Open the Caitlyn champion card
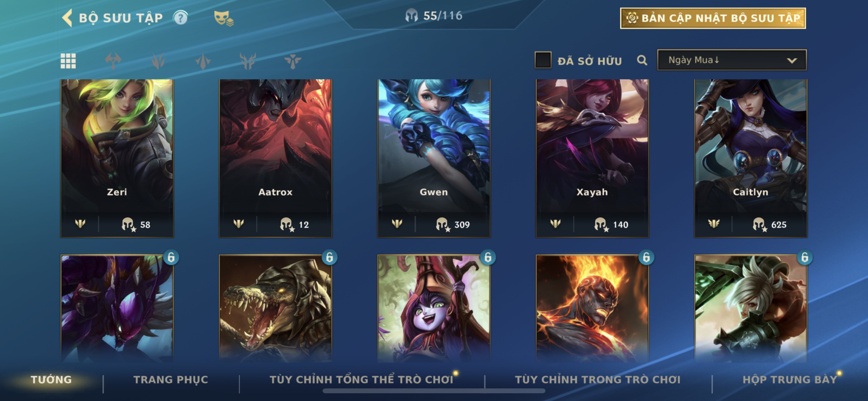Image resolution: width=868 pixels, height=401 pixels. [x=750, y=159]
